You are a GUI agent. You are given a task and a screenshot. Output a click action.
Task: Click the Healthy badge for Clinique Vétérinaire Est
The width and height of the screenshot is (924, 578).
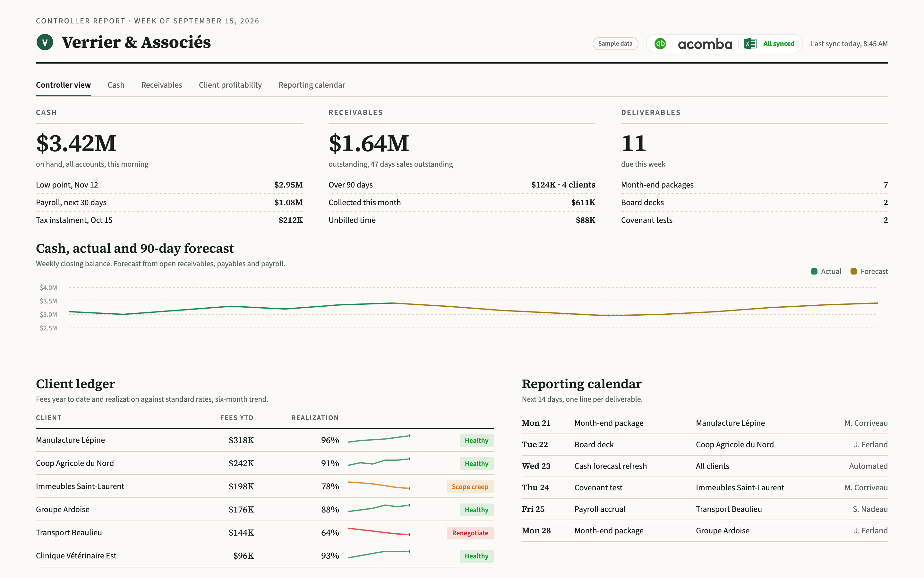click(476, 556)
